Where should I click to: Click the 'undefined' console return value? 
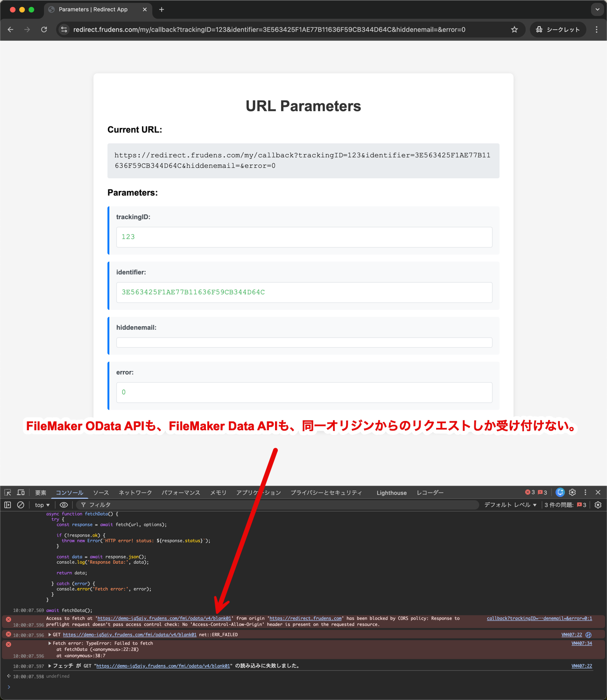pyautogui.click(x=58, y=676)
